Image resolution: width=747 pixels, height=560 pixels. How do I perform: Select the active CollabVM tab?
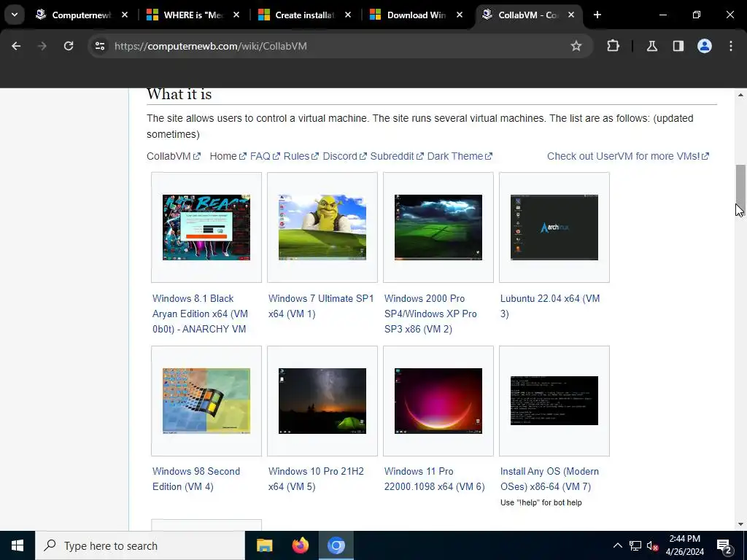[527, 15]
